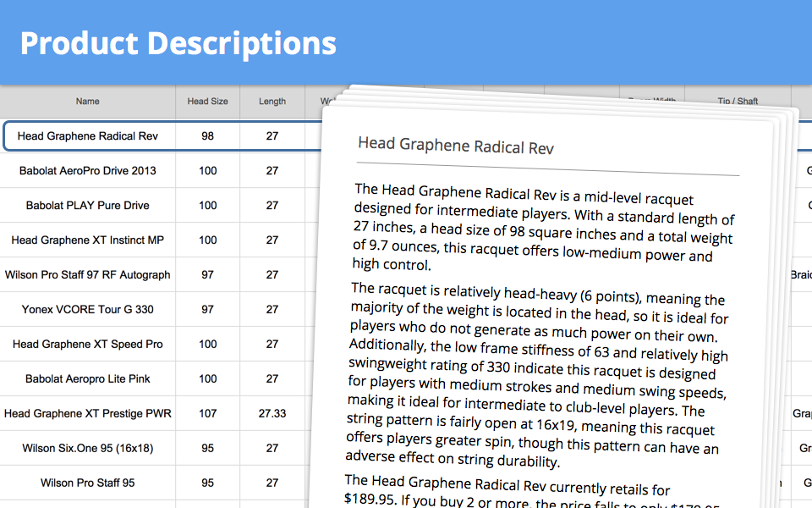Click head size 100 for Babolat PLAY Pure Drive

(208, 205)
